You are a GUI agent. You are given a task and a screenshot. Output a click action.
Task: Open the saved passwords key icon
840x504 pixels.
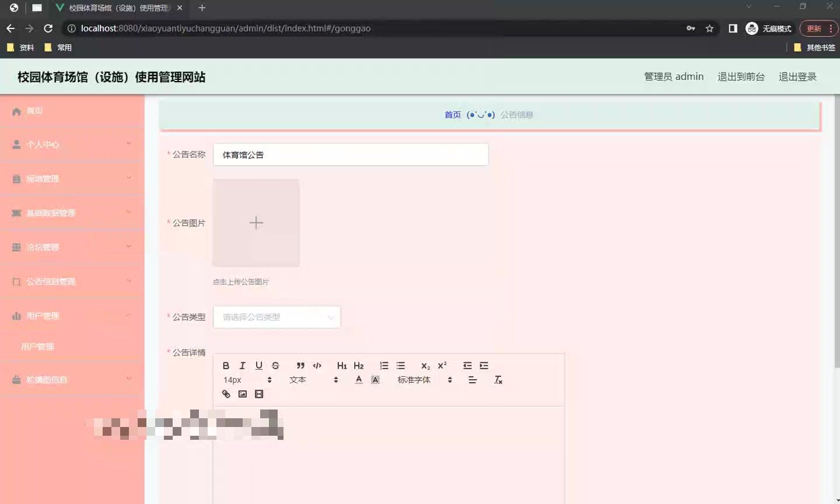pos(691,29)
